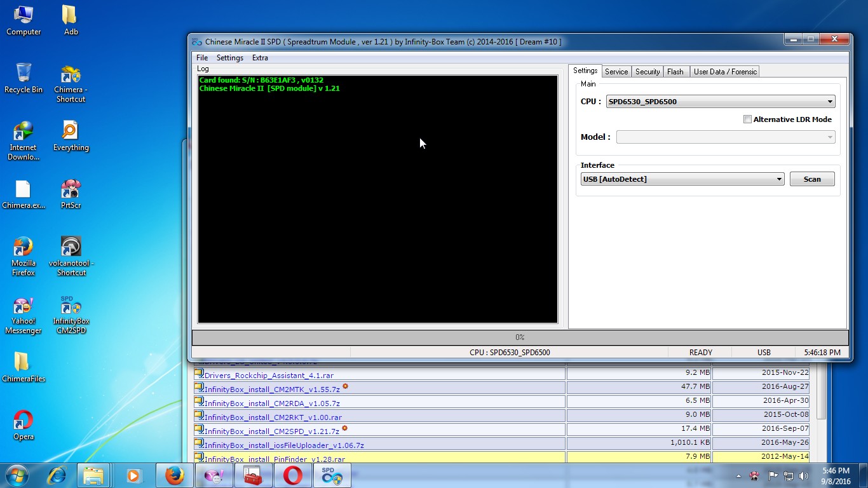Select the Chimera - Shortcut icon
Viewport: 868px width, 488px height.
(71, 83)
